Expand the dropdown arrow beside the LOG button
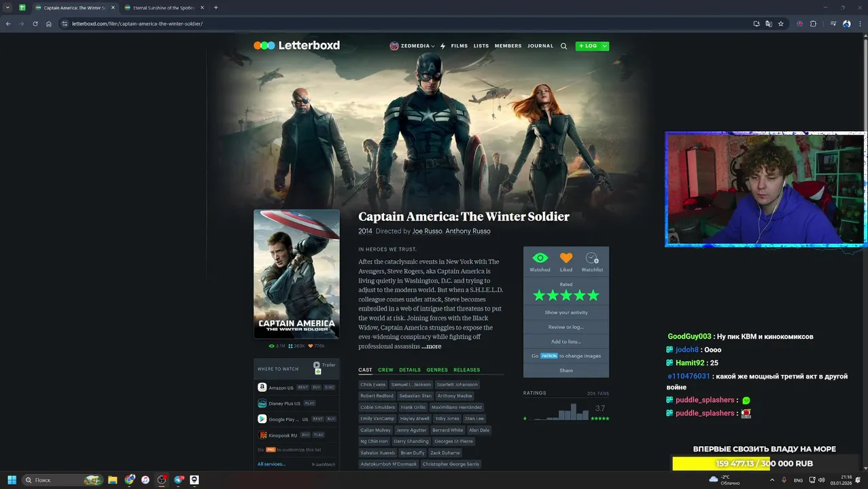 coord(604,46)
